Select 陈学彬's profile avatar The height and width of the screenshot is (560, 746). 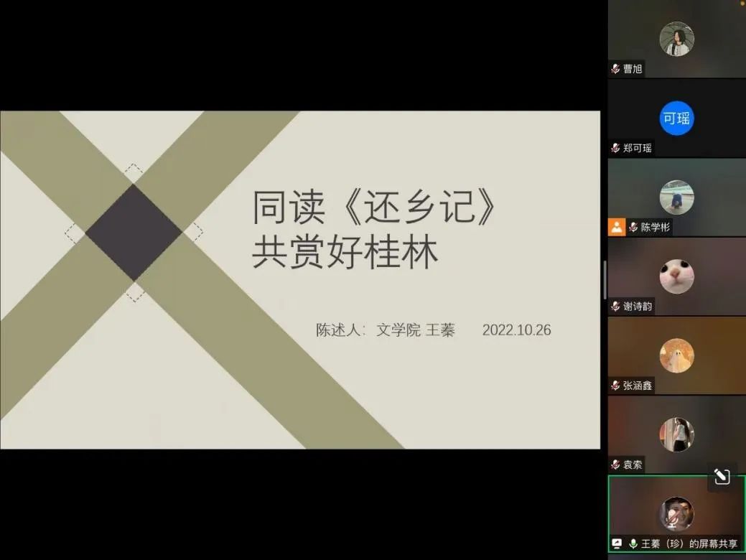tap(676, 197)
